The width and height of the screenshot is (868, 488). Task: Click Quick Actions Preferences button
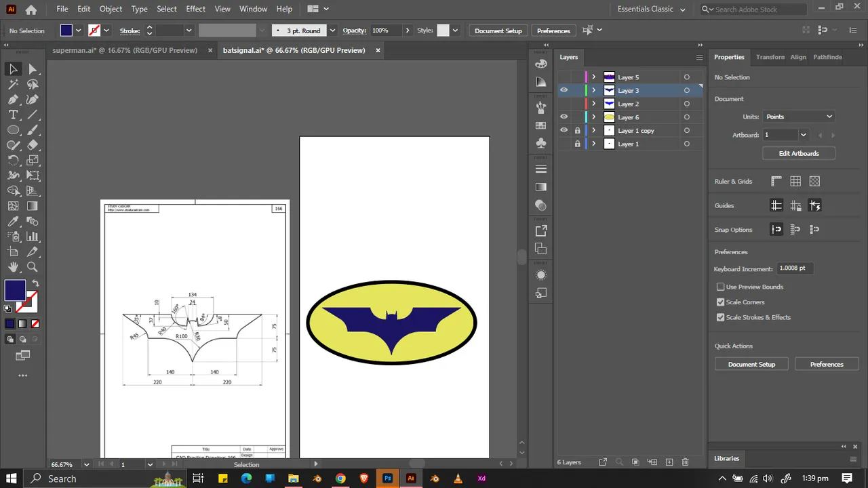tap(827, 365)
